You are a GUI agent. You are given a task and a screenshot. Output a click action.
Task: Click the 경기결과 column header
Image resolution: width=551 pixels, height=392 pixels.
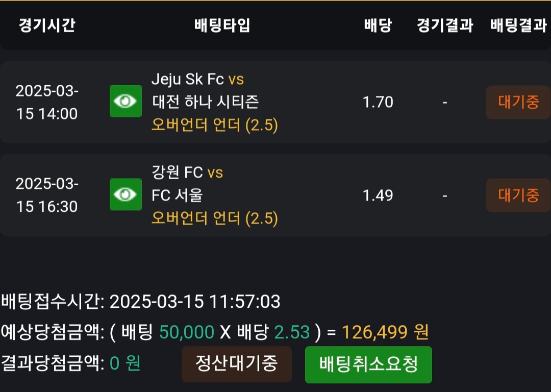(445, 26)
